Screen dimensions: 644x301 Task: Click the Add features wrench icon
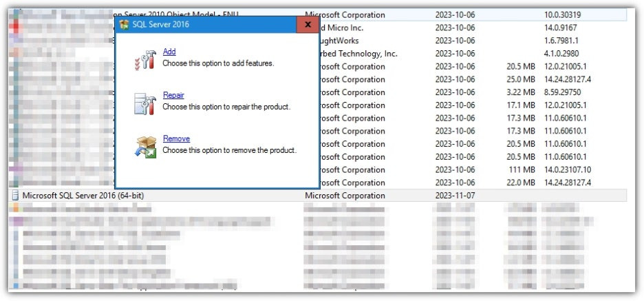(x=146, y=60)
